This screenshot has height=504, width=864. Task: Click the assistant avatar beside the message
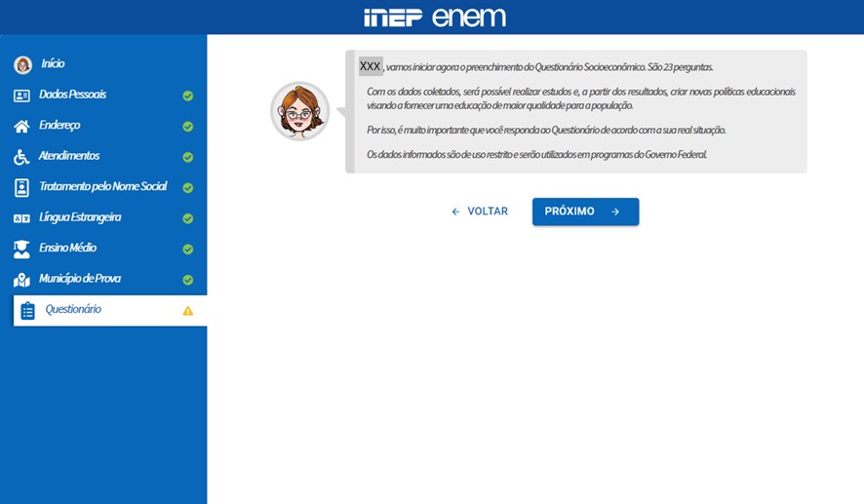pyautogui.click(x=299, y=111)
